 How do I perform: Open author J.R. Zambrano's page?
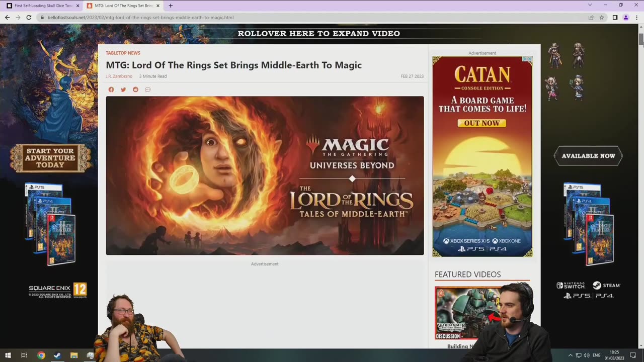pyautogui.click(x=119, y=76)
